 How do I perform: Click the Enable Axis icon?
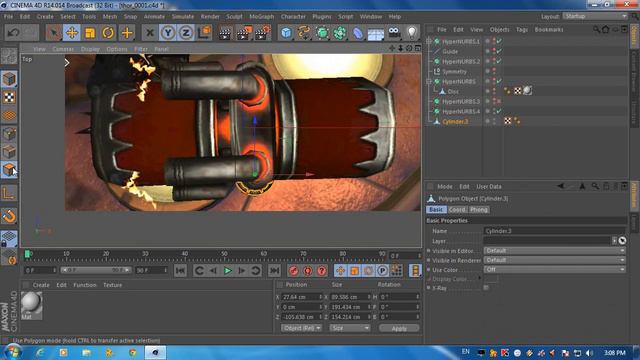pyautogui.click(x=9, y=193)
